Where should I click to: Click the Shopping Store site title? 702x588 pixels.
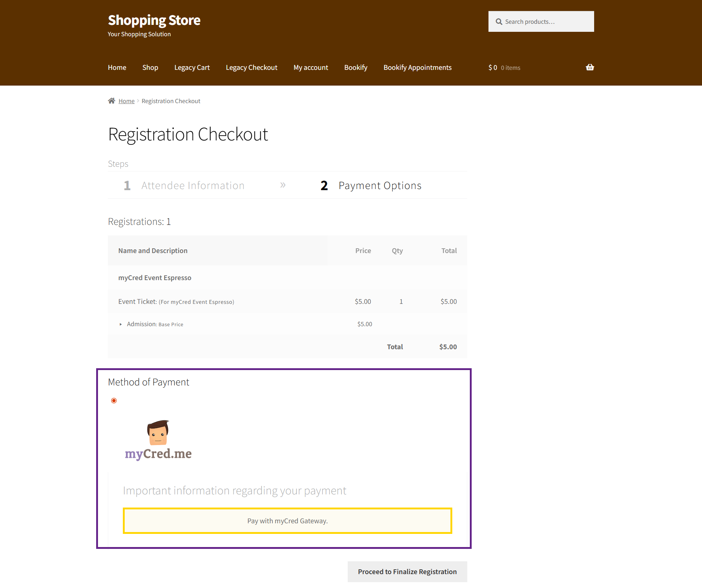154,20
